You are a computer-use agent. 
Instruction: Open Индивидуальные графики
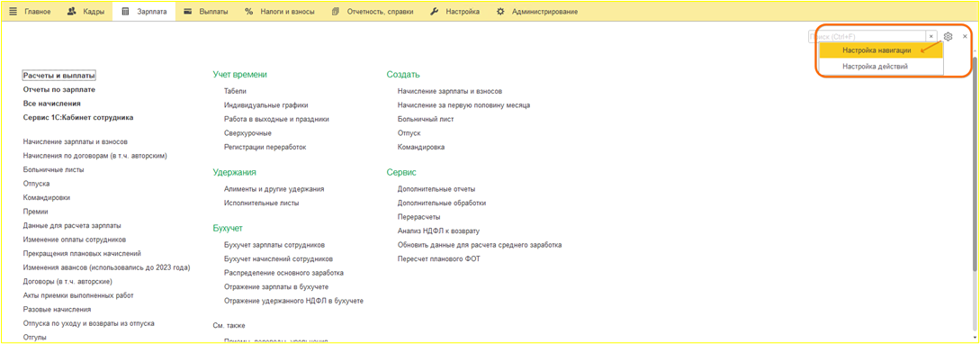tap(265, 105)
